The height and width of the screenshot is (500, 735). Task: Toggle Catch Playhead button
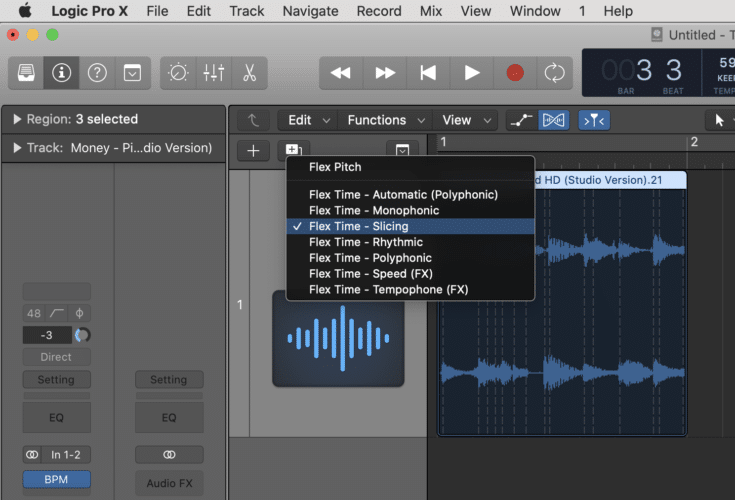pyautogui.click(x=594, y=120)
